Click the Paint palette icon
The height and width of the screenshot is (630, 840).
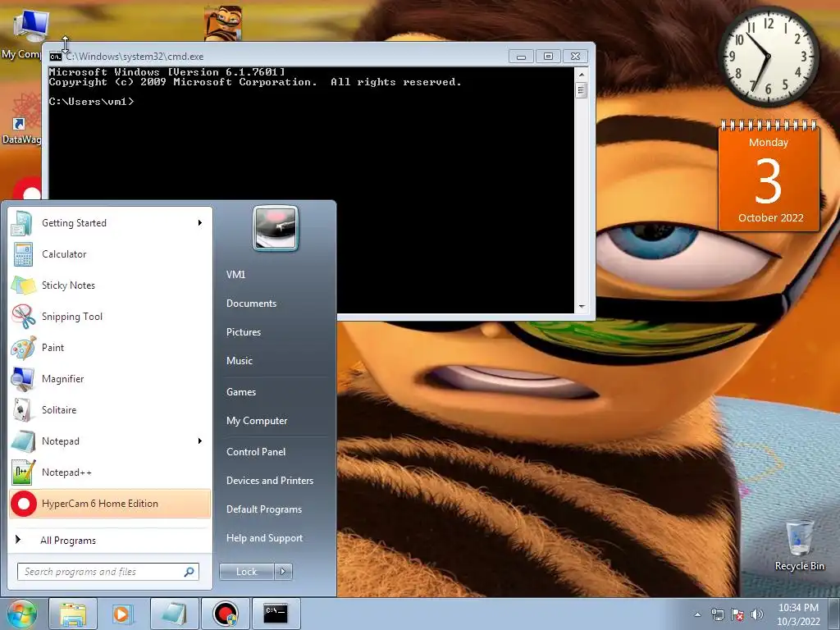[23, 347]
